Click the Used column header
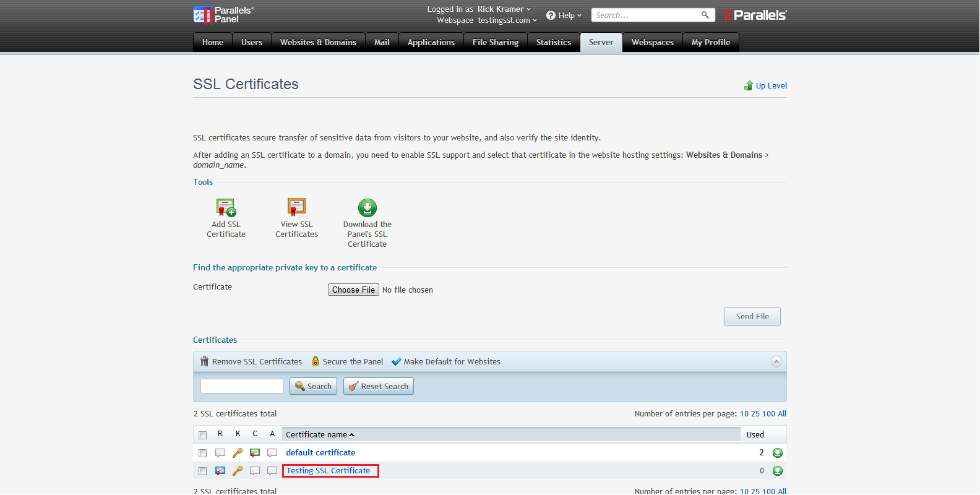 [755, 434]
